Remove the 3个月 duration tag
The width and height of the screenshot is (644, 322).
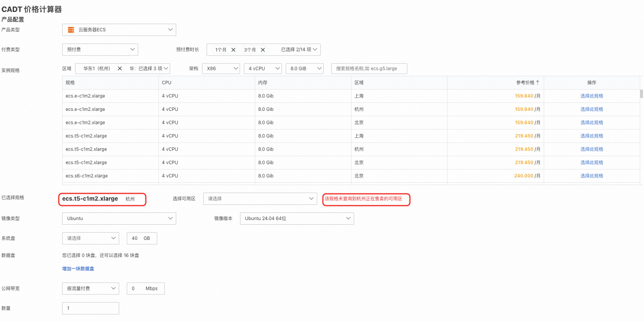(x=263, y=50)
